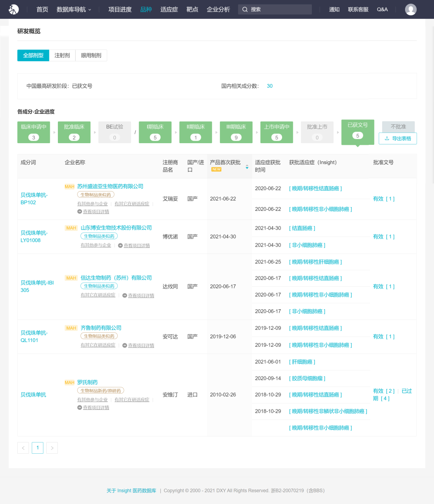
Task: Click arrow icon beside 查看项目详情 for 苏州盛迪亚
Action: click(80, 212)
